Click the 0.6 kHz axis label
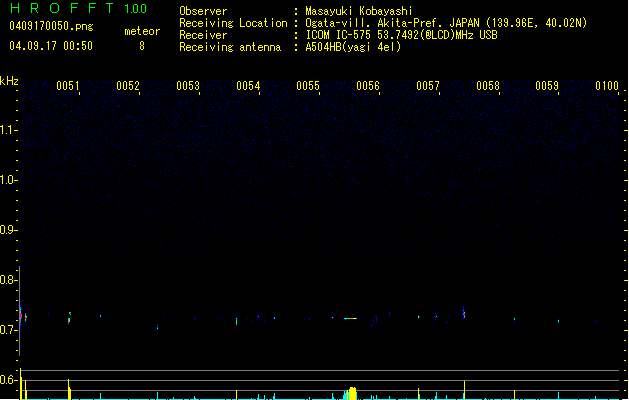Image resolution: width=629 pixels, height=400 pixels. click(8, 380)
